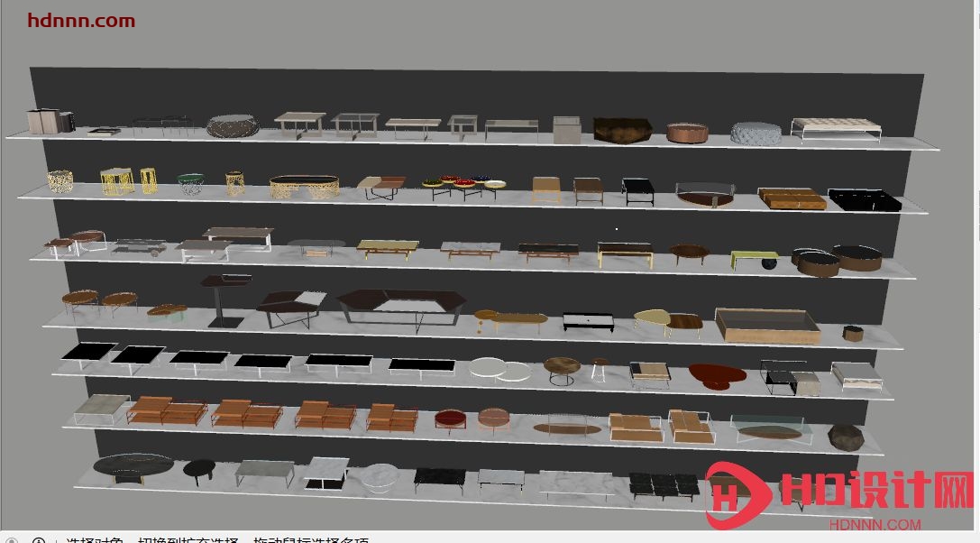Select the tall beige box group, top shelf
Viewport: 980px width, 543px height.
coord(51,122)
